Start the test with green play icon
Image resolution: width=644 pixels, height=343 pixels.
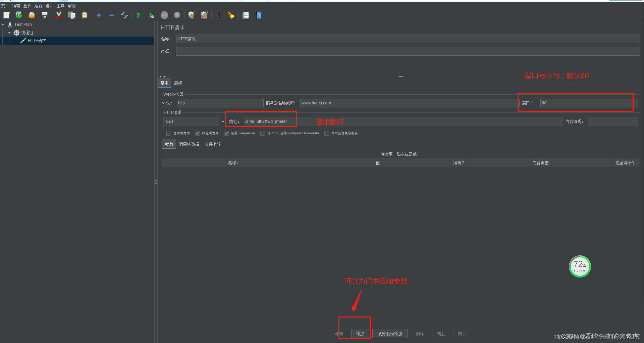pos(139,15)
